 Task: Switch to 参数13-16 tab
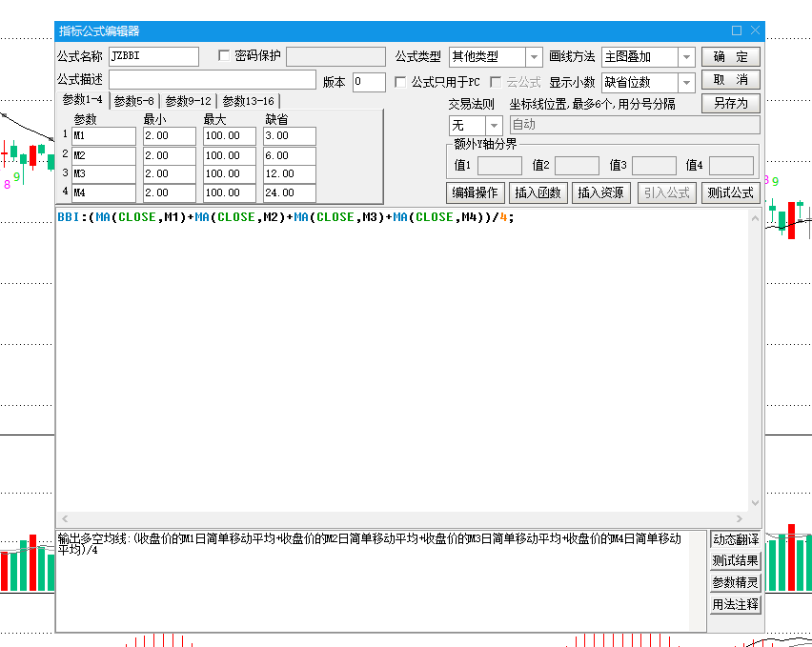[x=248, y=101]
